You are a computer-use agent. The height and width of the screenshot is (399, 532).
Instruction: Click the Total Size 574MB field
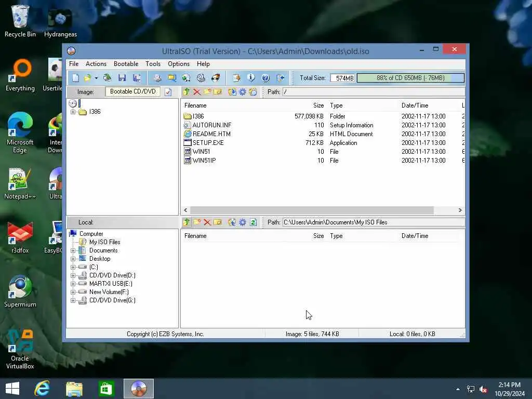point(342,78)
